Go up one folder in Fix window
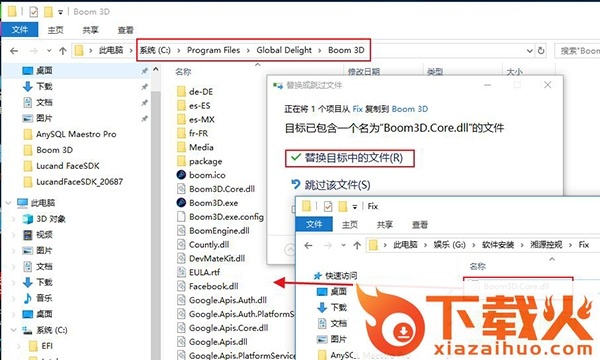 tap(357, 245)
